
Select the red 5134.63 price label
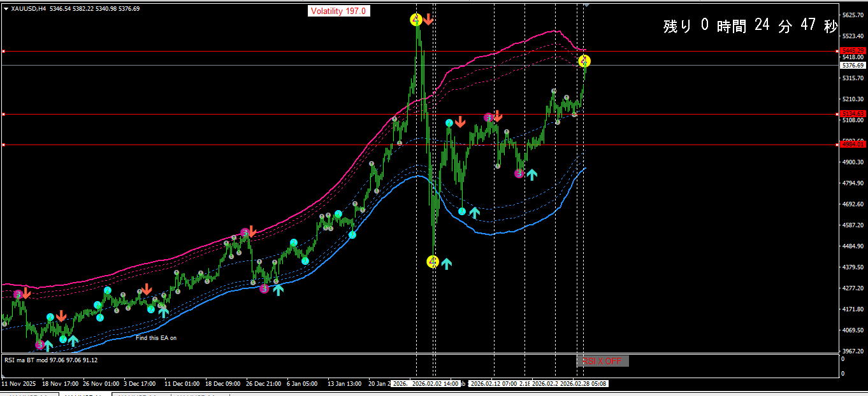tap(852, 114)
